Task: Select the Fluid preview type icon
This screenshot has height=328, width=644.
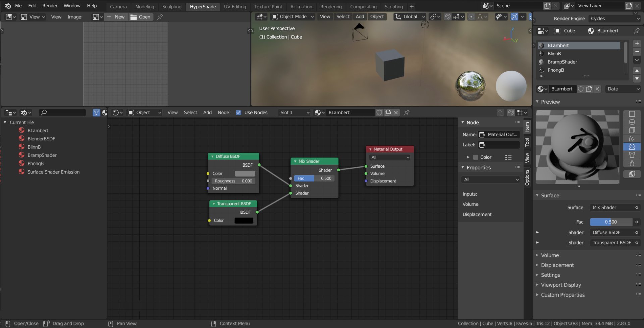Action: (632, 163)
